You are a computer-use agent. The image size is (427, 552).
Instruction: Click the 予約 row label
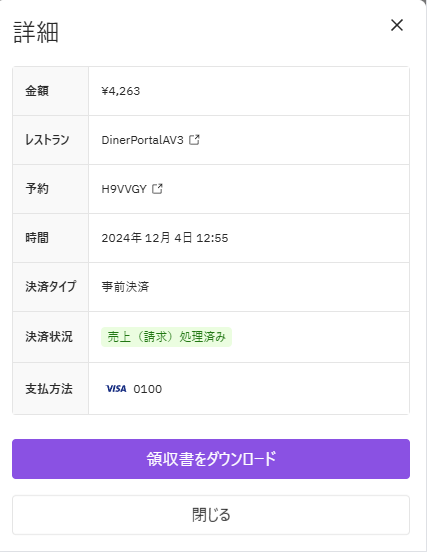[37, 189]
